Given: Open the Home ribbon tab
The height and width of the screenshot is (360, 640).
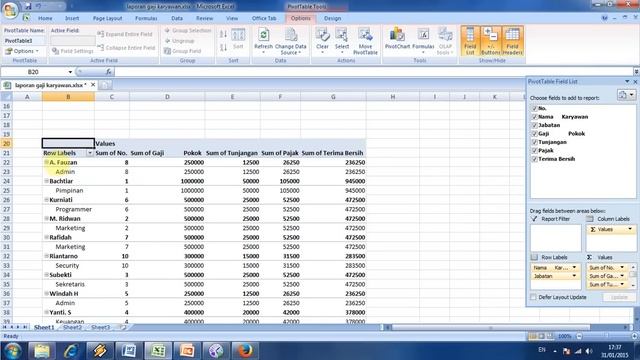Looking at the screenshot, I should pos(45,18).
